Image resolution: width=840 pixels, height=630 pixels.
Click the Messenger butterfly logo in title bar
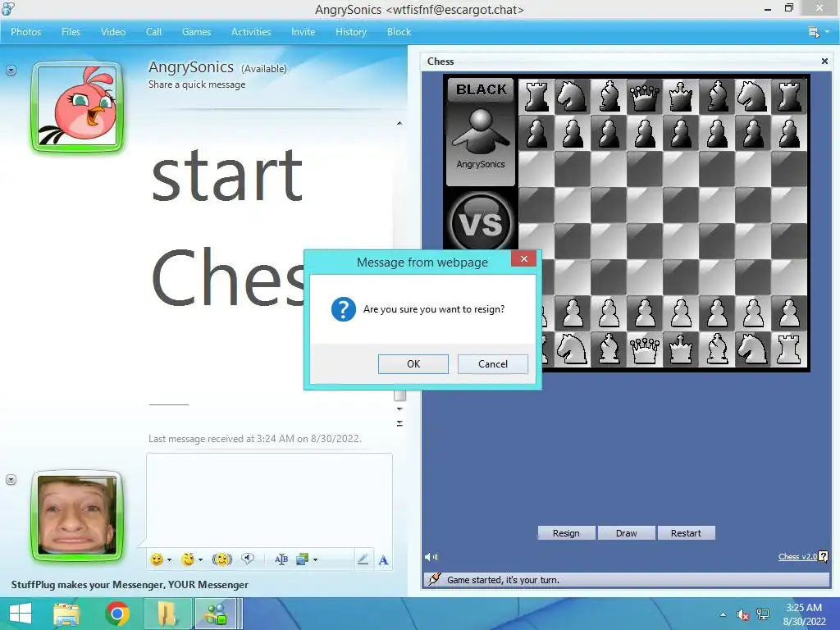click(x=8, y=8)
